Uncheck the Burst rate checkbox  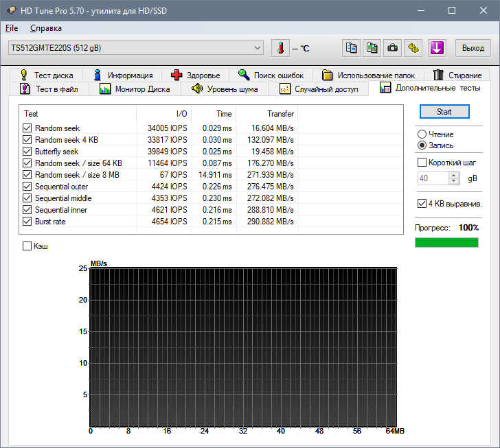coord(27,221)
